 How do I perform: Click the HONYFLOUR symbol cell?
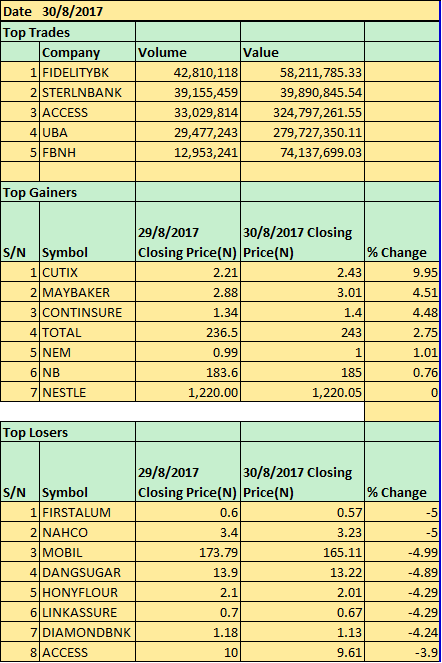88,592
